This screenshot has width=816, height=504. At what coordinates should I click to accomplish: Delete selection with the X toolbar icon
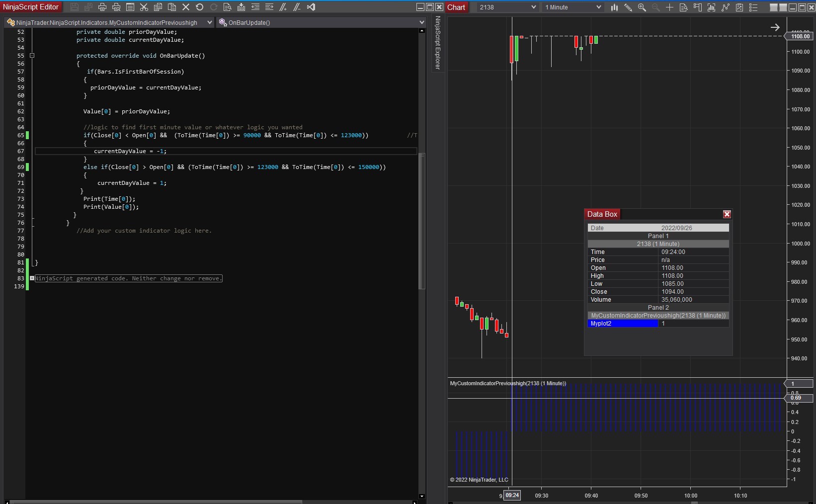coord(186,7)
